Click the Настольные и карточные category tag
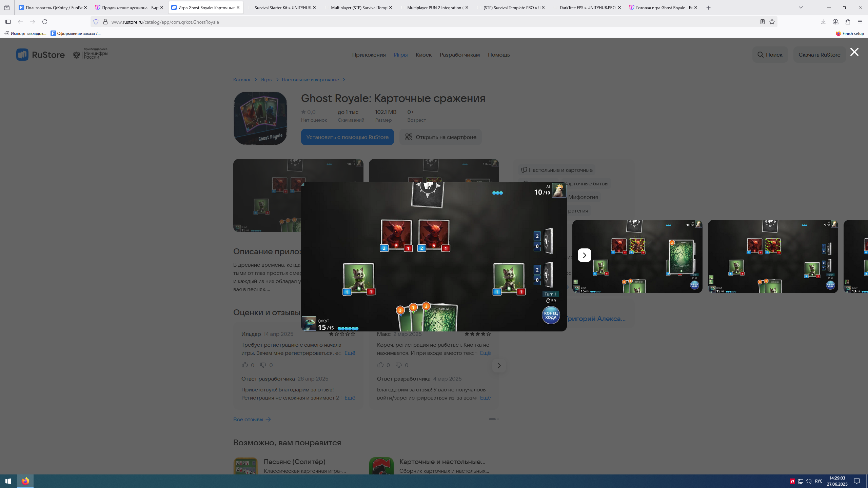This screenshot has width=868, height=488. pyautogui.click(x=557, y=170)
